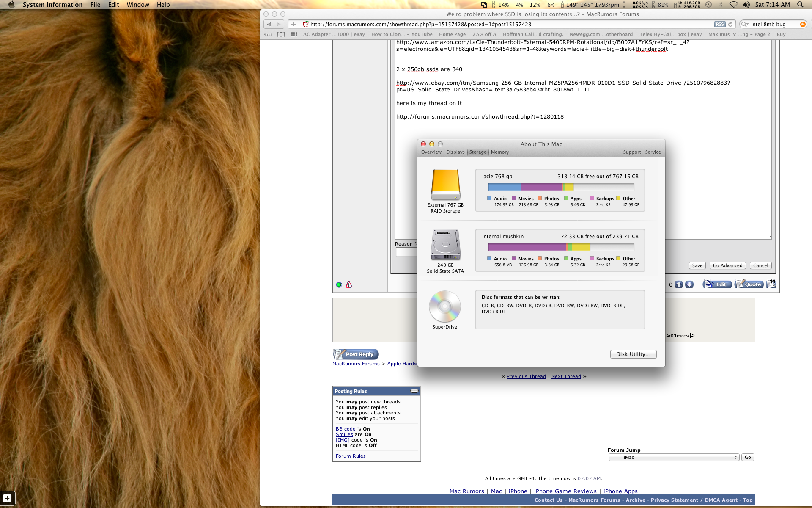Show all bookmarks book icon
Image resolution: width=812 pixels, height=508 pixels.
click(x=281, y=34)
